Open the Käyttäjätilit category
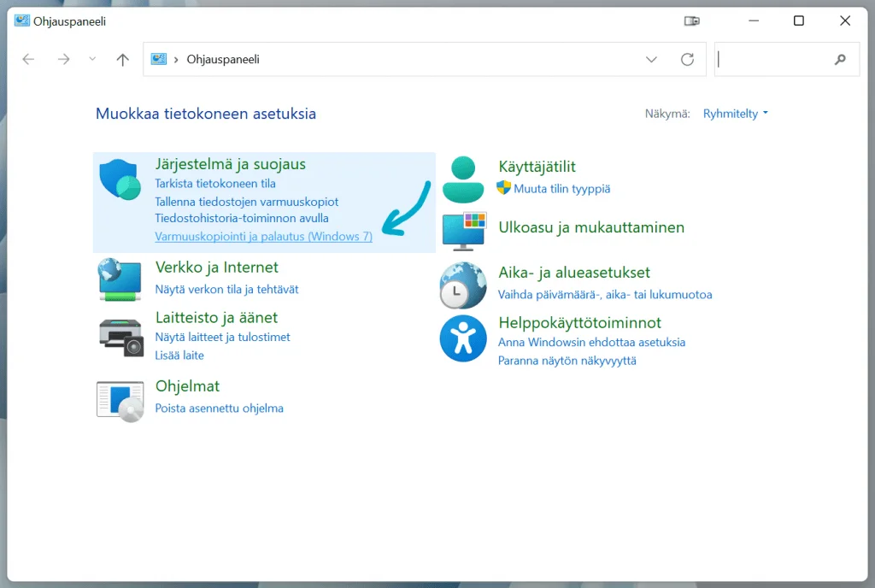Viewport: 875px width, 588px height. [537, 167]
